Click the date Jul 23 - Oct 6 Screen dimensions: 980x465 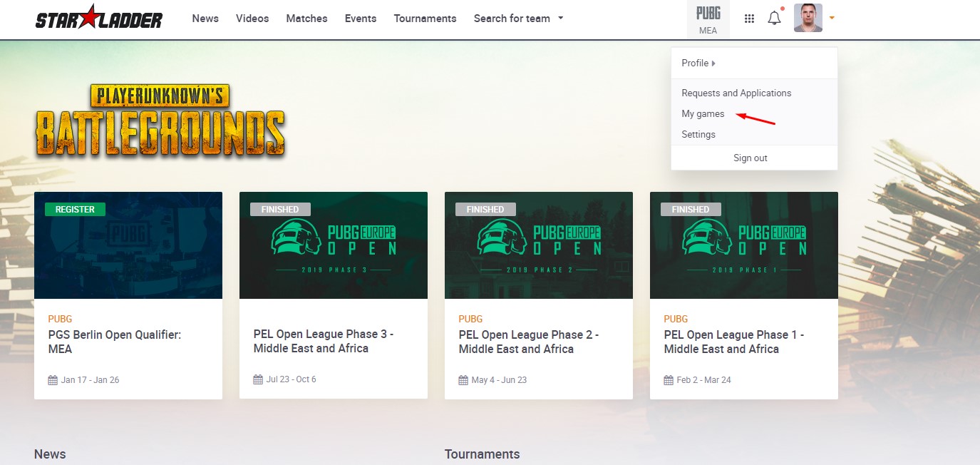coord(292,379)
